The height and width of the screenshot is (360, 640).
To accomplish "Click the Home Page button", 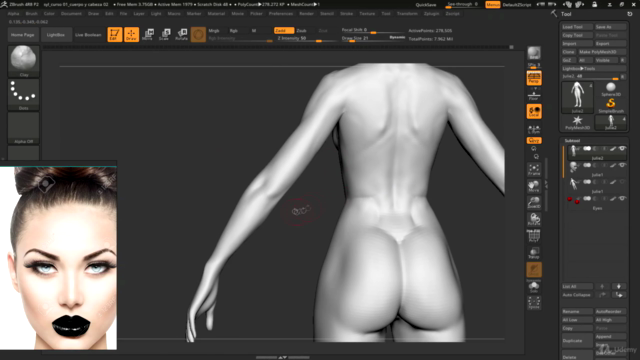I will (23, 35).
